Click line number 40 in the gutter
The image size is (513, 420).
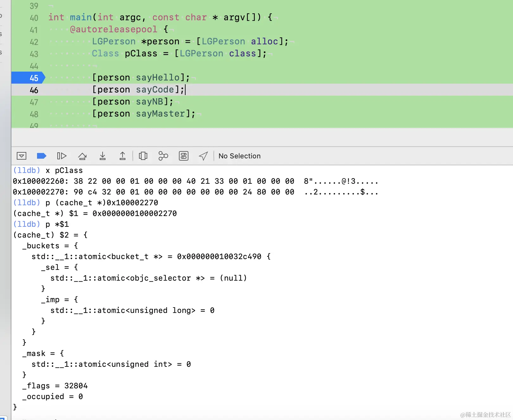(34, 18)
